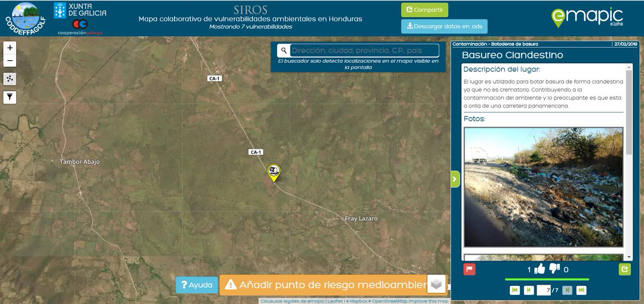Zoom in on the map

point(10,48)
